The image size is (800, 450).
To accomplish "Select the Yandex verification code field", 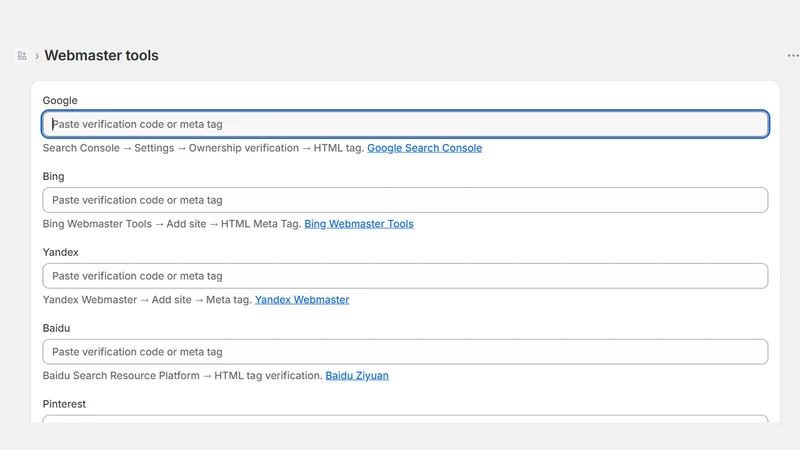I will tap(405, 276).
